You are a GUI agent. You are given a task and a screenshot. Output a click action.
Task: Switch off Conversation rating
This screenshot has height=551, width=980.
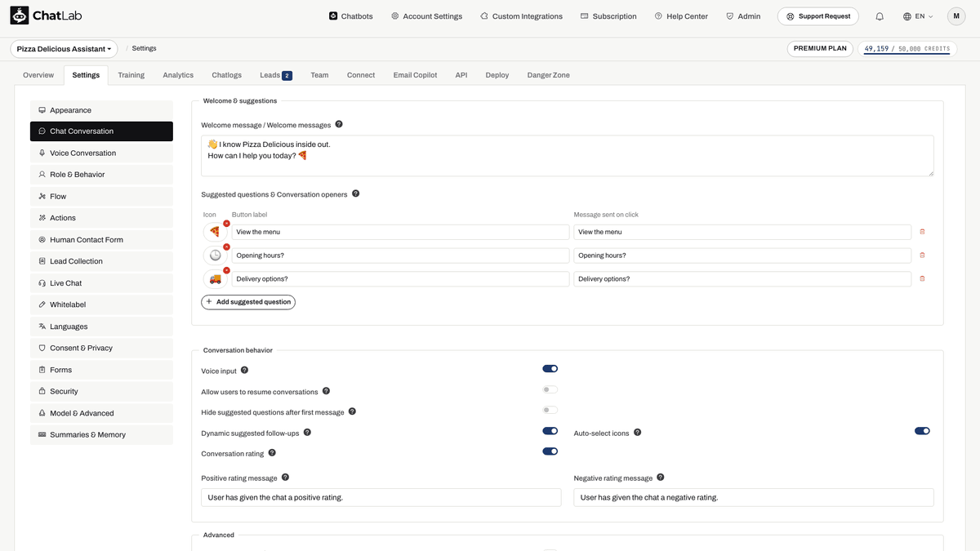tap(550, 451)
